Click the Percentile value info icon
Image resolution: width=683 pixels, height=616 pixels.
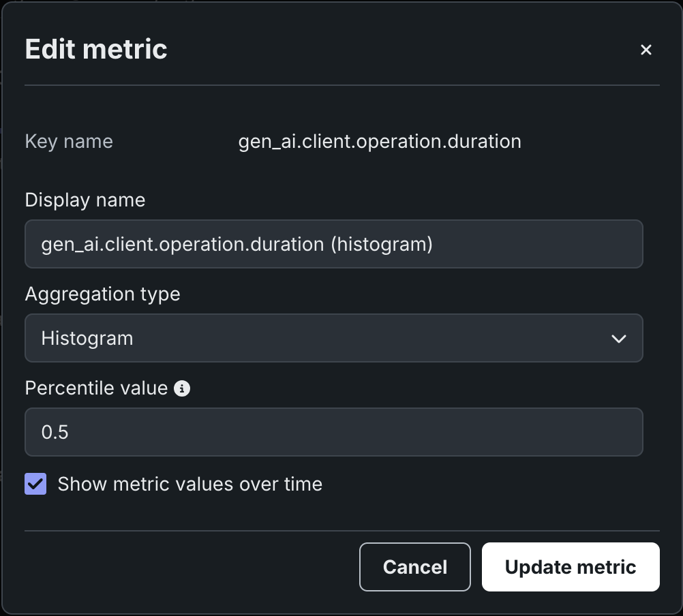(182, 388)
